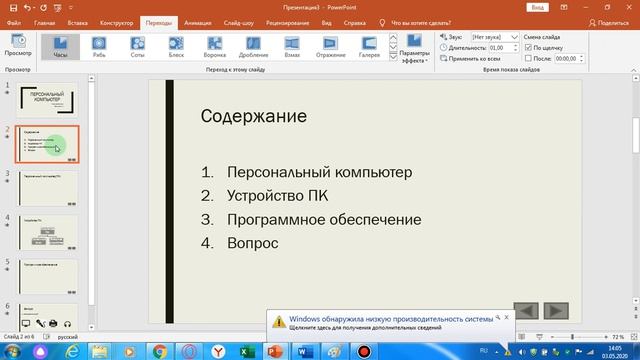Click list item Вопрос on slide

click(x=253, y=243)
